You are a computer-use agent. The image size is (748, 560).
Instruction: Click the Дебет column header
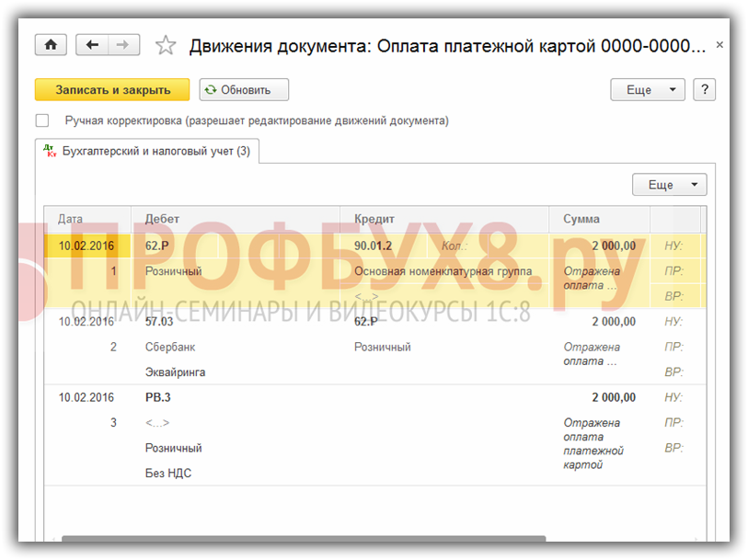point(163,219)
